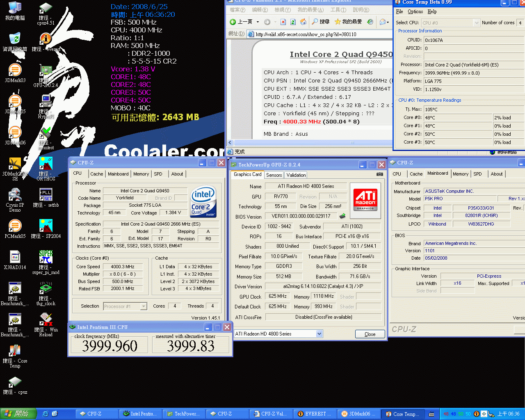The image size is (525, 420).
Task: Open the 3DMark2001 SE desktop shortcut
Action: click(15, 169)
